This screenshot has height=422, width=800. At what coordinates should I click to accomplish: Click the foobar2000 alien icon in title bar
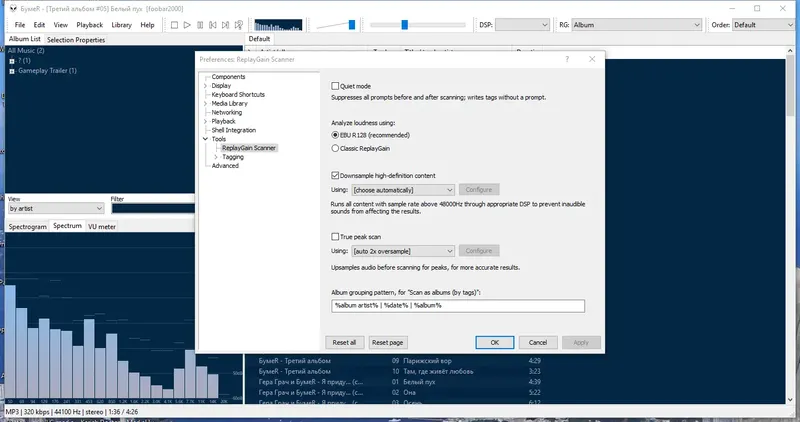coord(13,9)
